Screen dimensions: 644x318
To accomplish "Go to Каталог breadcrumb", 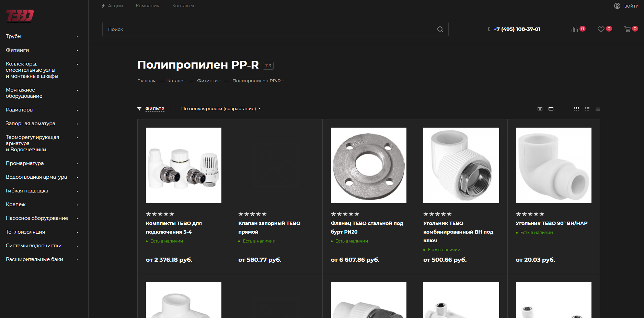I will point(176,81).
